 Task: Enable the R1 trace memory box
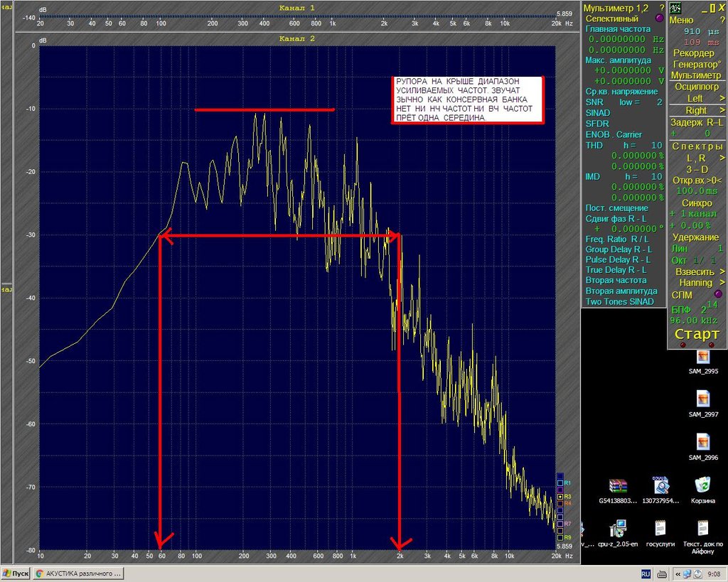click(560, 483)
